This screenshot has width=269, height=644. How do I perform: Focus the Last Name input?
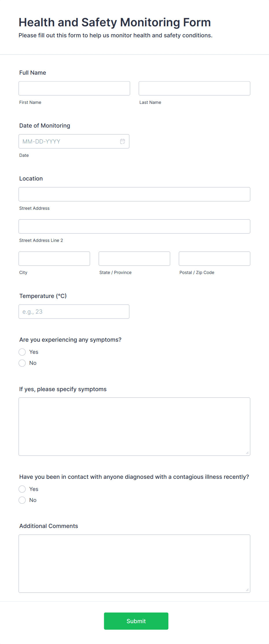pos(194,88)
